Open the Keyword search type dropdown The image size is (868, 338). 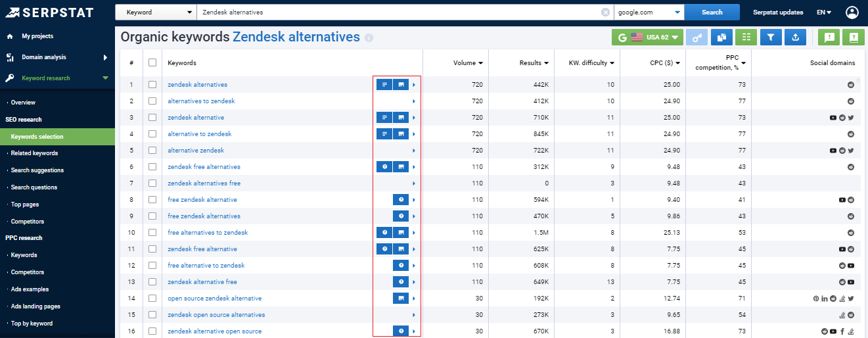click(156, 12)
